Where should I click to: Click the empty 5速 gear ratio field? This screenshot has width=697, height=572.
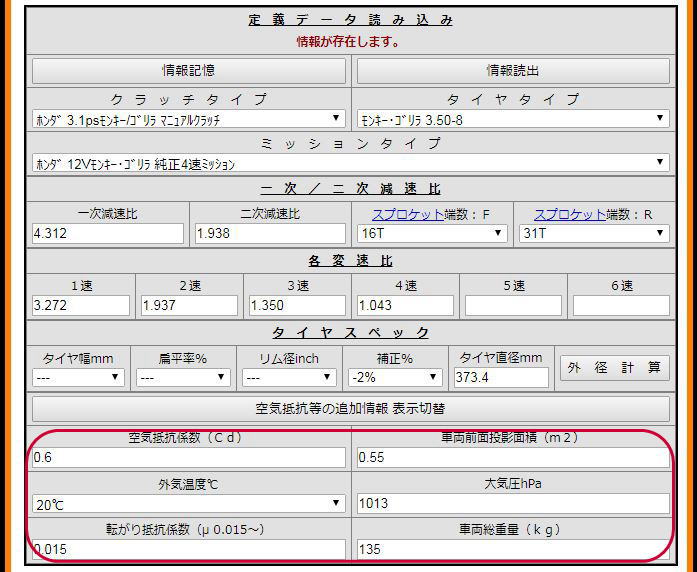[513, 305]
